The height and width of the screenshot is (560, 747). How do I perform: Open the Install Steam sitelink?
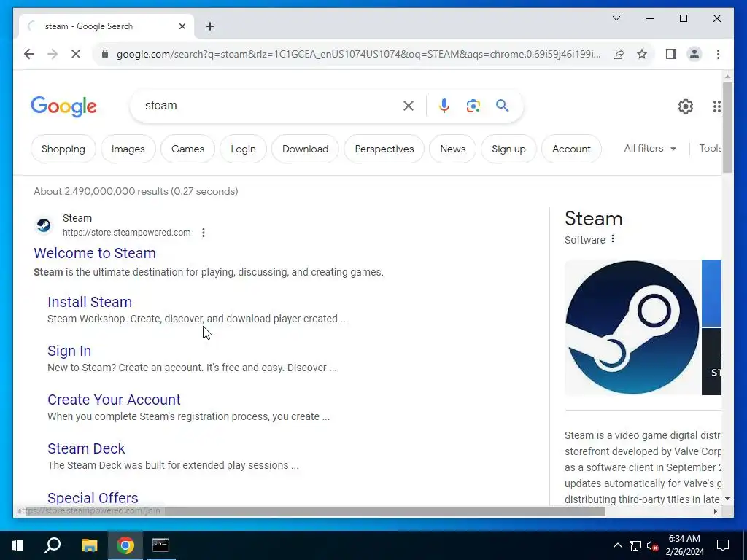pos(90,302)
